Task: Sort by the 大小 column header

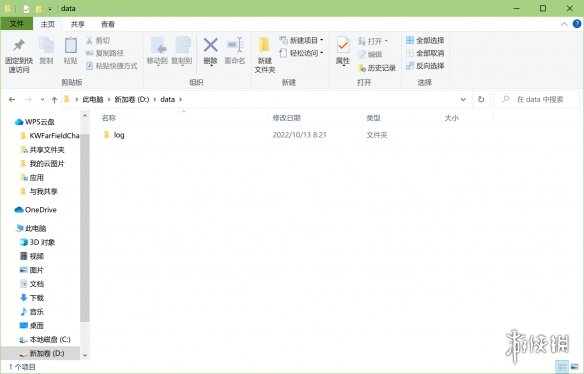Action: pos(451,118)
